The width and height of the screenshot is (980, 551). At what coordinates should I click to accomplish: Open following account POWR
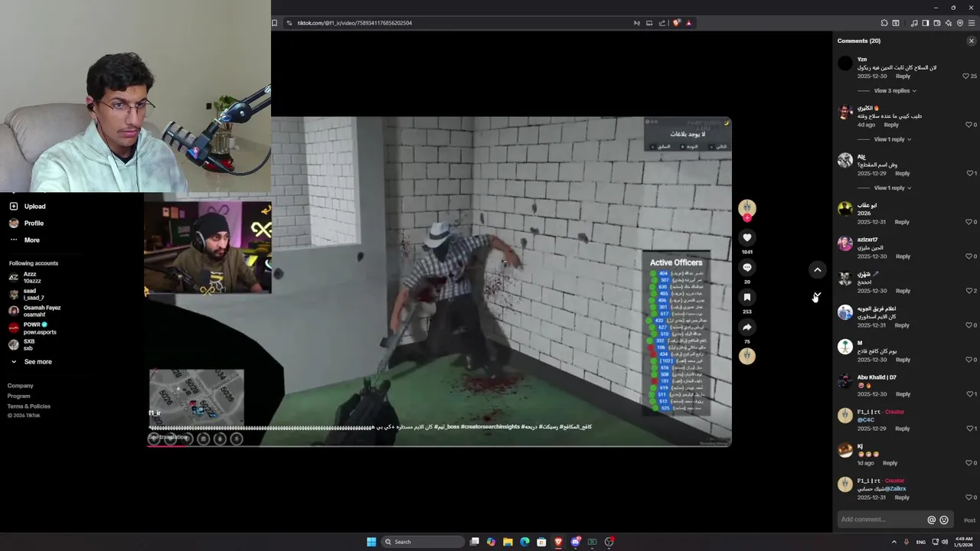32,328
